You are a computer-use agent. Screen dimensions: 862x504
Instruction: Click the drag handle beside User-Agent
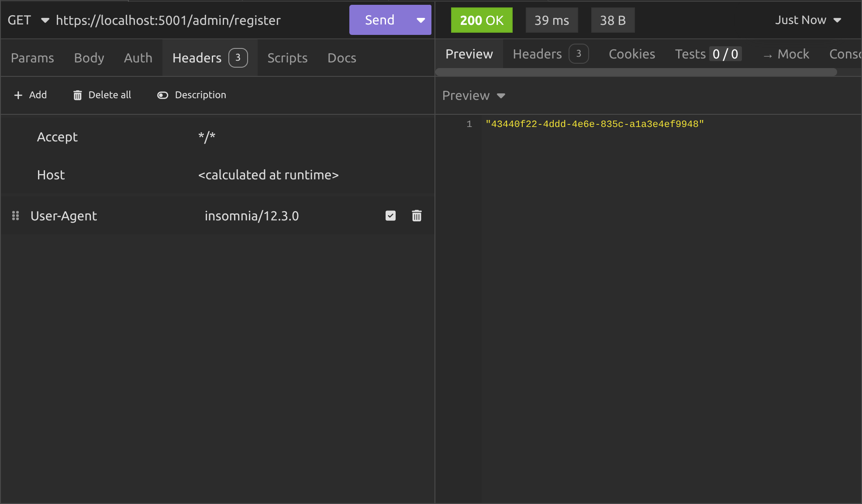pos(15,216)
